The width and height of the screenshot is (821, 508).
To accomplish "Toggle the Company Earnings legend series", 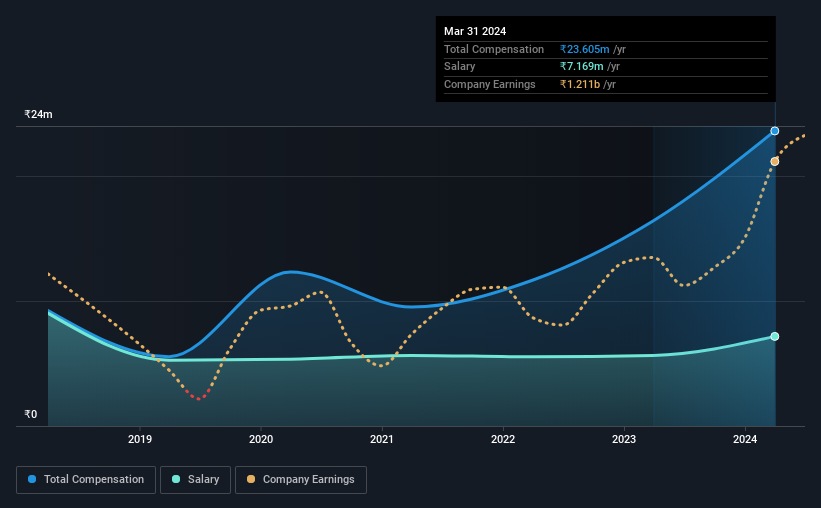I will pyautogui.click(x=301, y=480).
